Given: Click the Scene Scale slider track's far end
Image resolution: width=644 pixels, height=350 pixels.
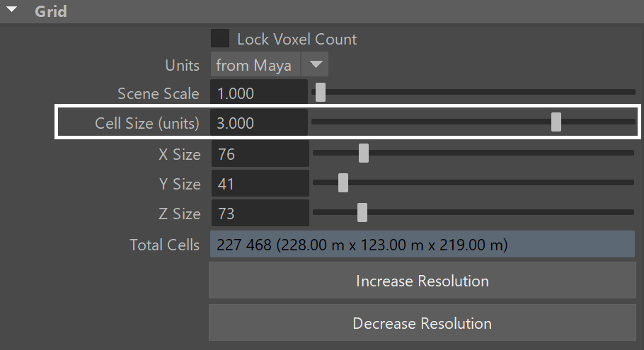Looking at the screenshot, I should pyautogui.click(x=632, y=93).
